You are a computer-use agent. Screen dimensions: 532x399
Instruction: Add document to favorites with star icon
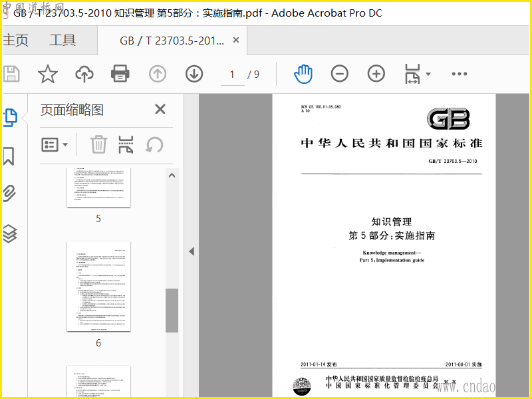(x=48, y=74)
